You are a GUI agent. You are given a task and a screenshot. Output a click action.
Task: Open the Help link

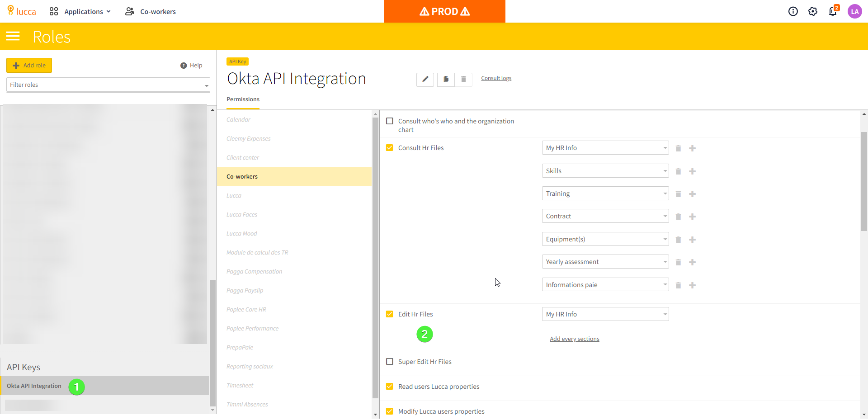[196, 66]
